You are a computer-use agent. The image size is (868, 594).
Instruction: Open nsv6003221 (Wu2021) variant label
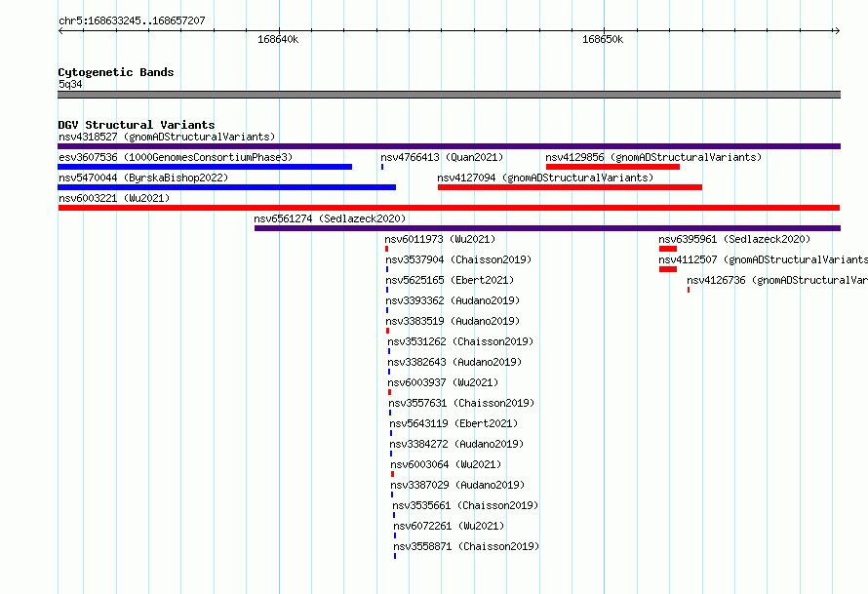[x=114, y=198]
